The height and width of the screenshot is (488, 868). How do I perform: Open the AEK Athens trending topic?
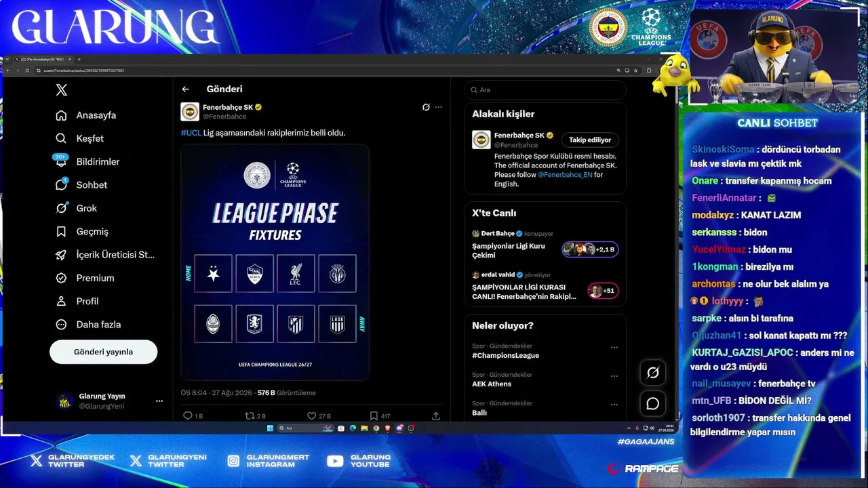[x=492, y=384]
